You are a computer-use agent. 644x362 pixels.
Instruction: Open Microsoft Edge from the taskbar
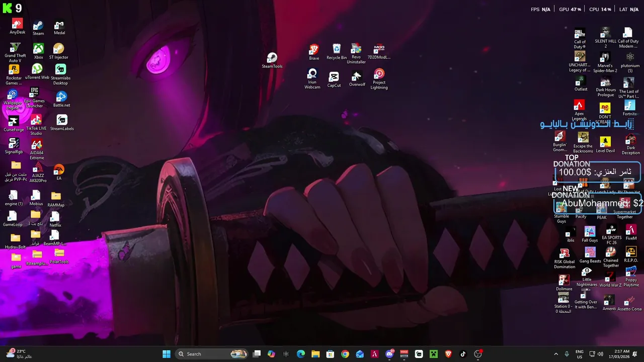pyautogui.click(x=300, y=354)
